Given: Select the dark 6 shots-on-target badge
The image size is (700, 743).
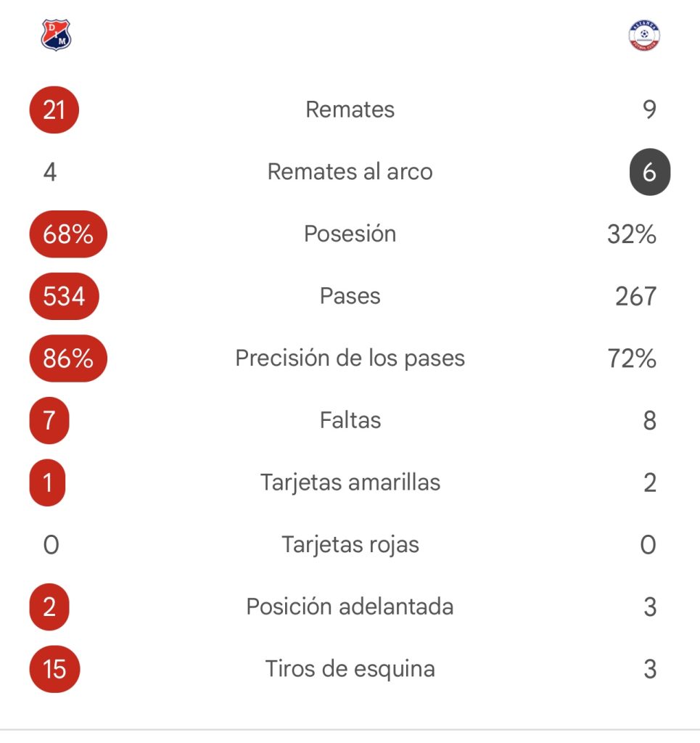Looking at the screenshot, I should click(x=649, y=172).
